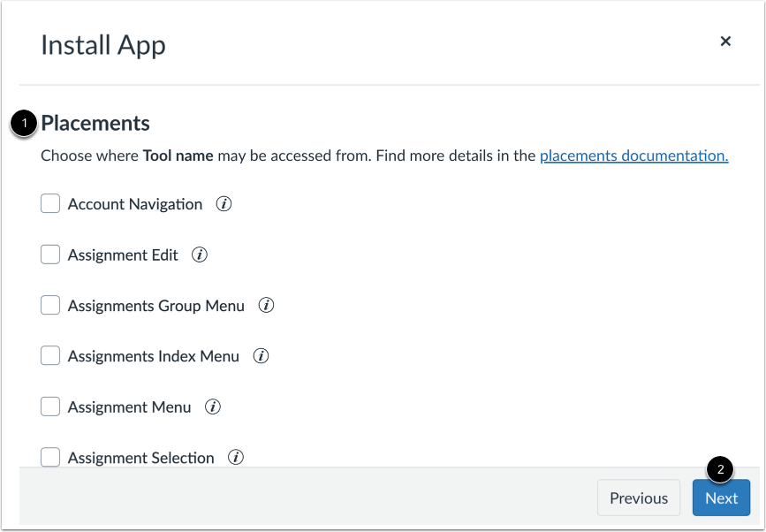Click the Placements heading
This screenshot has width=766, height=532.
tap(95, 124)
